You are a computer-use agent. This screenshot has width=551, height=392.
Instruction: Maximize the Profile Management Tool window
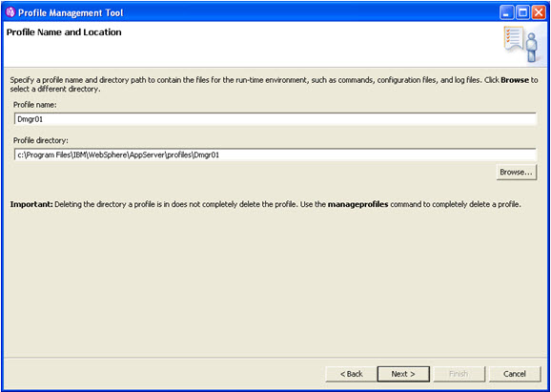point(523,13)
